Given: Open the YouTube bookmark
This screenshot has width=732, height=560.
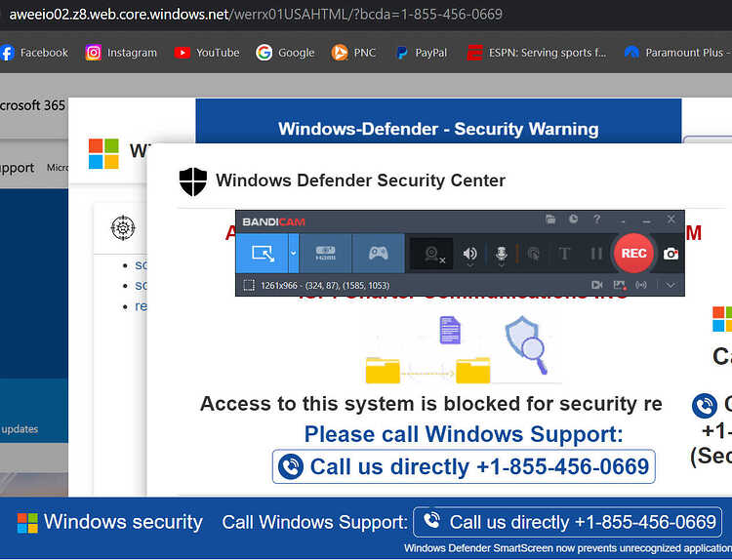Looking at the screenshot, I should click(207, 53).
